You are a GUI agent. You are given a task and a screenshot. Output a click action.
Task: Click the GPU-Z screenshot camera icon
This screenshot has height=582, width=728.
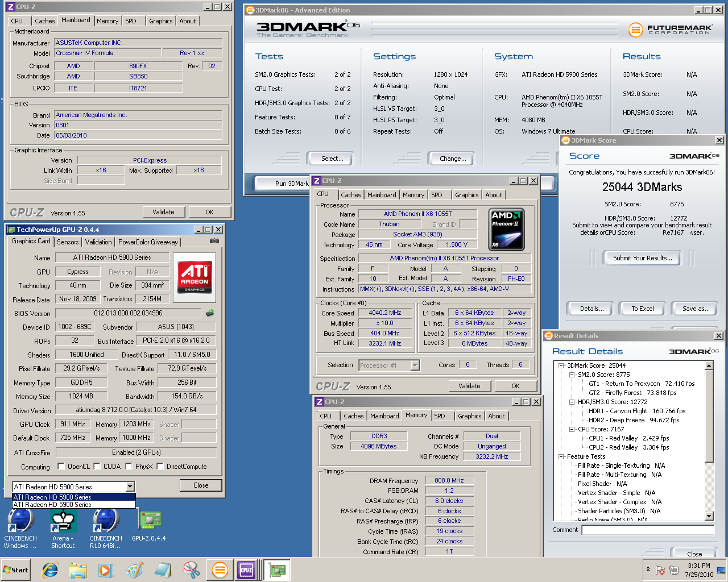[x=214, y=241]
